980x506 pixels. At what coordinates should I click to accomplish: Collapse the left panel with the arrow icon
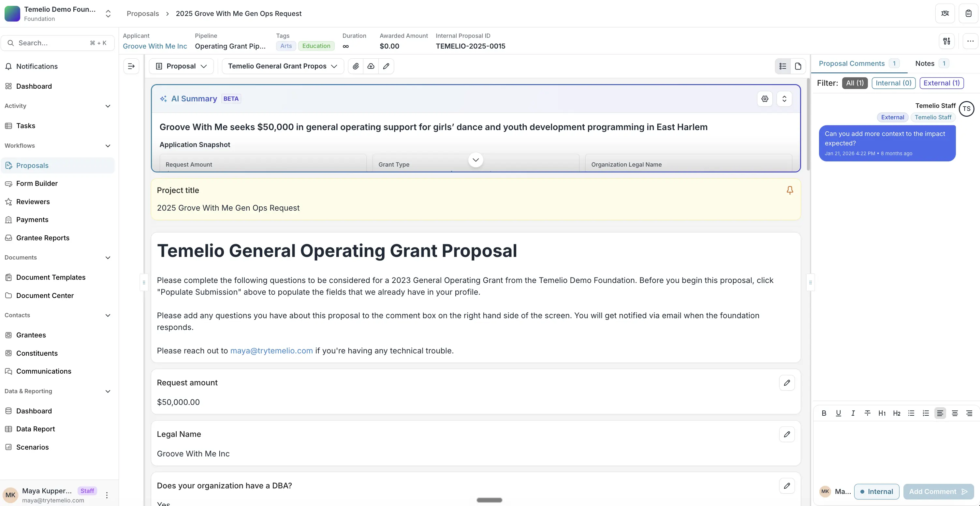click(131, 66)
